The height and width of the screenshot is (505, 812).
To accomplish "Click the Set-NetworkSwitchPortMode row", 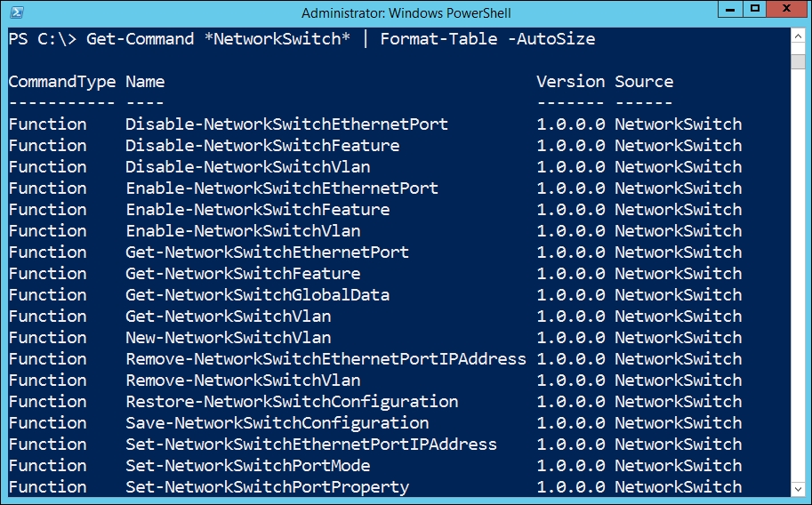I will (375, 466).
